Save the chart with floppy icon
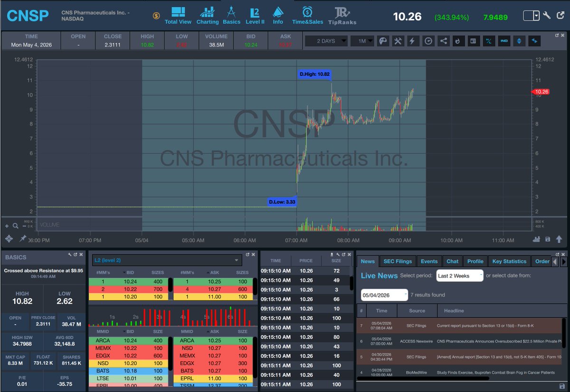570x392 pixels. coord(548,239)
